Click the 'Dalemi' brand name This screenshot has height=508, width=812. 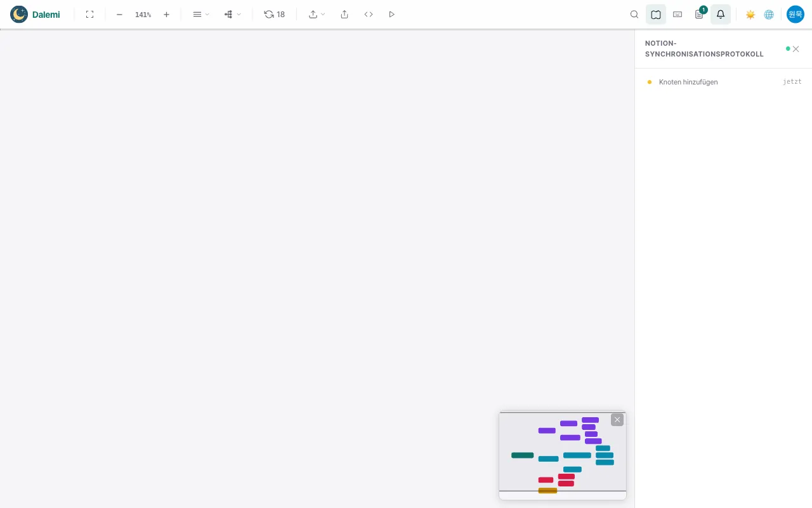pos(46,15)
